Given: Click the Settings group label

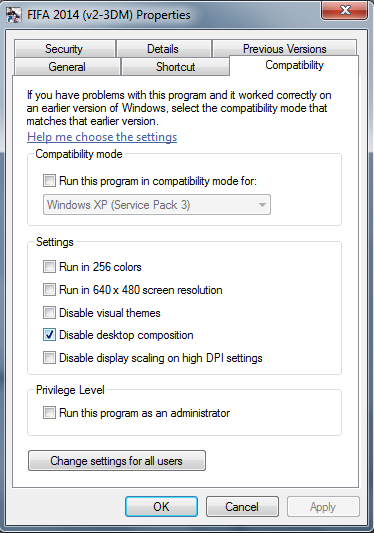Looking at the screenshot, I should [55, 242].
